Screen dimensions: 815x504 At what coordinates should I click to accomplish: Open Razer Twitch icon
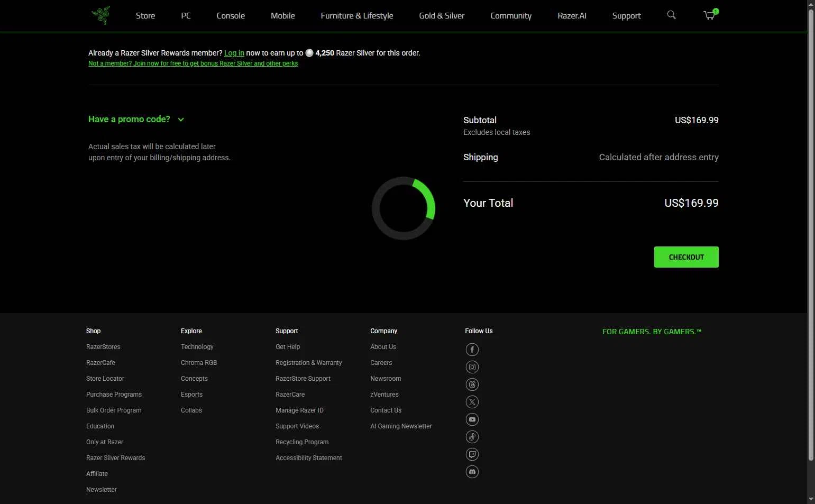472,454
